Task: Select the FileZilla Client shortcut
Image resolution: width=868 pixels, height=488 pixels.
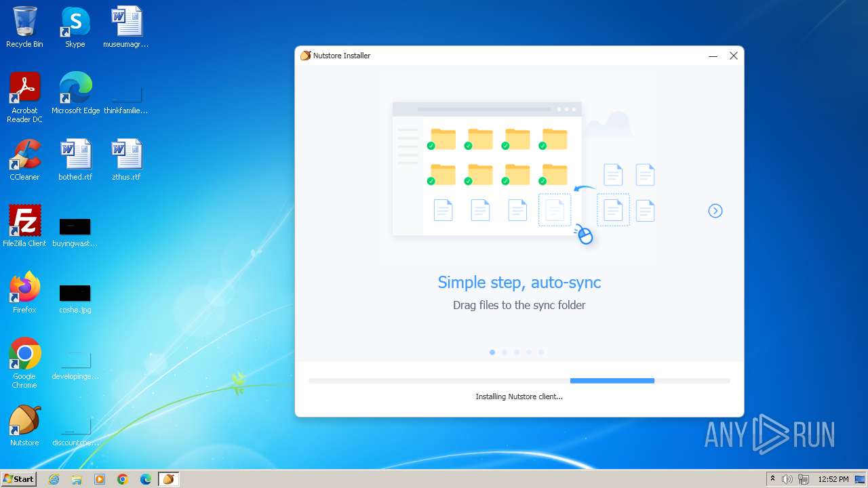Action: pos(24,226)
